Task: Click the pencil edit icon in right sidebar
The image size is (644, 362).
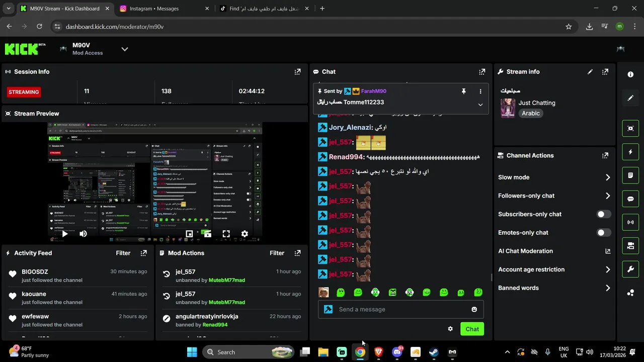Action: [630, 98]
